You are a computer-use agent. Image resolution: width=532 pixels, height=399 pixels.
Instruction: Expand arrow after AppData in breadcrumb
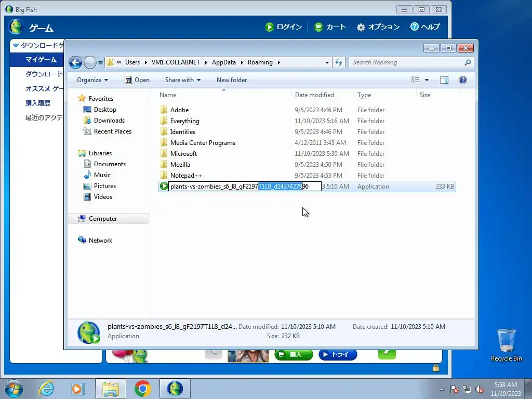click(x=242, y=62)
